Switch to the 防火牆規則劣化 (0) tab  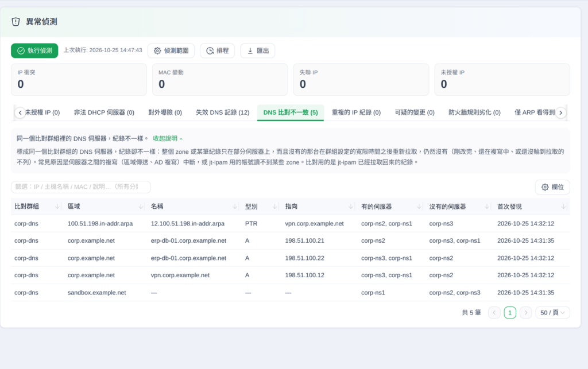click(x=474, y=112)
